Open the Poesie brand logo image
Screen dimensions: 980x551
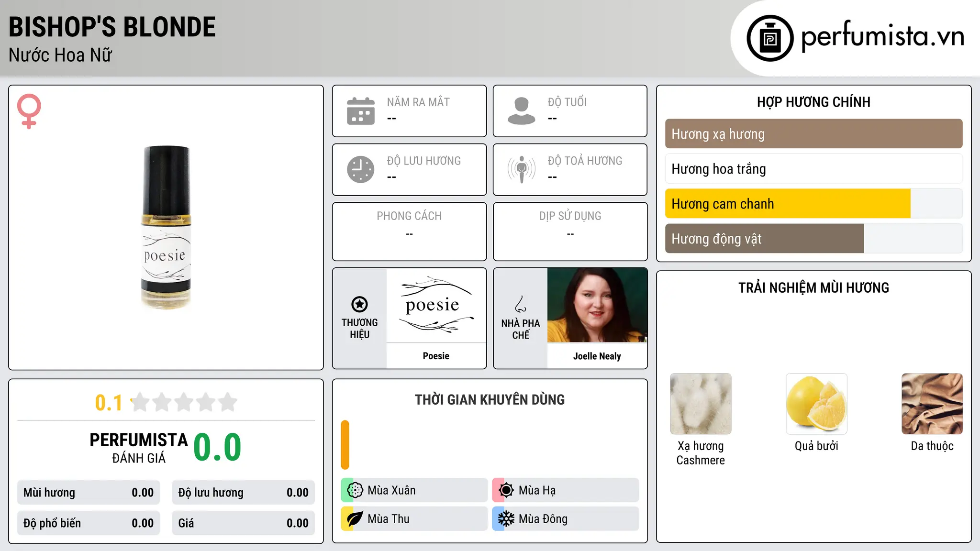[436, 305]
